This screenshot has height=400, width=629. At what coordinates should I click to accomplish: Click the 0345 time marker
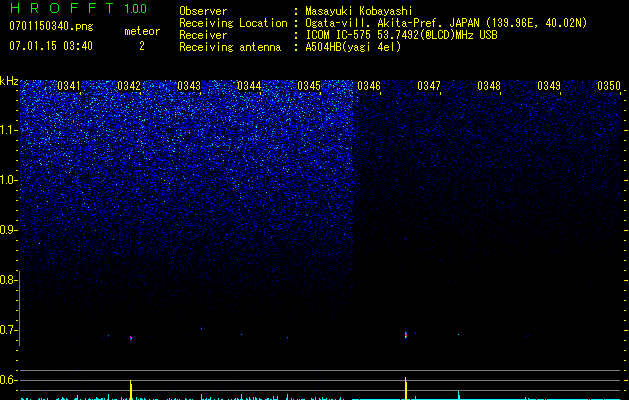pos(309,86)
